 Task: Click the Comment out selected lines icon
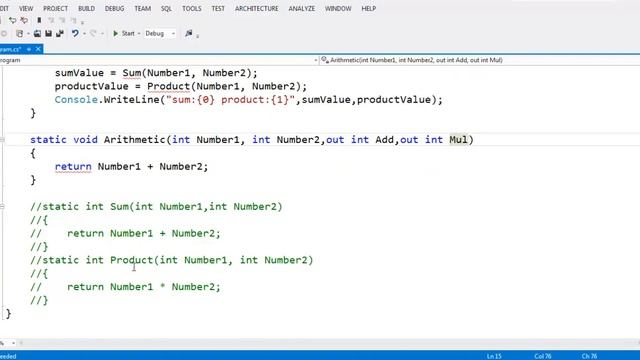coord(13,20)
